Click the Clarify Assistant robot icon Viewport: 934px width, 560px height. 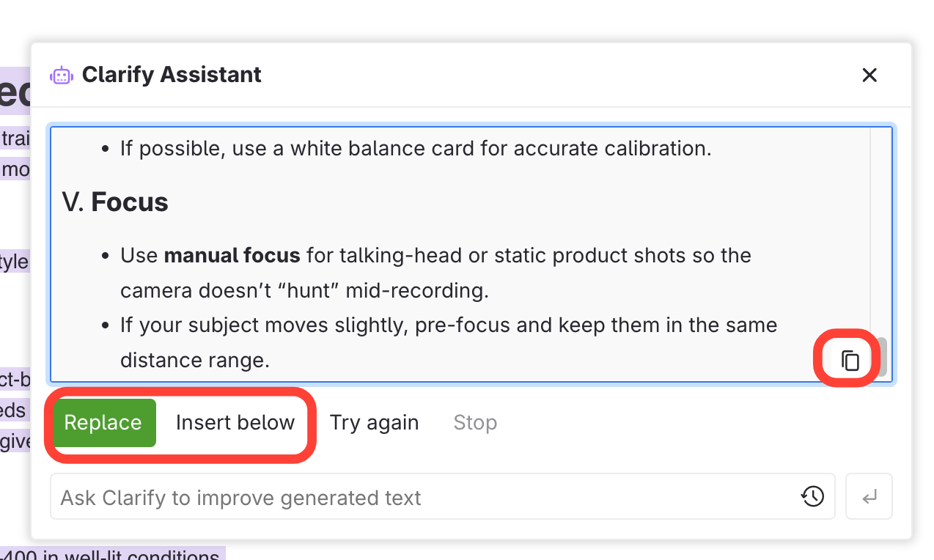coord(62,75)
